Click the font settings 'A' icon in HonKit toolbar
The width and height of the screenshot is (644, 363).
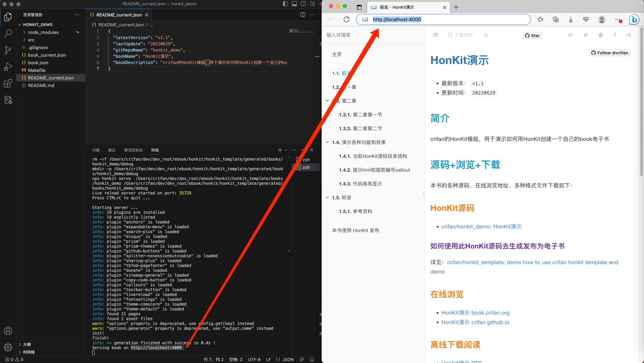(x=486, y=35)
